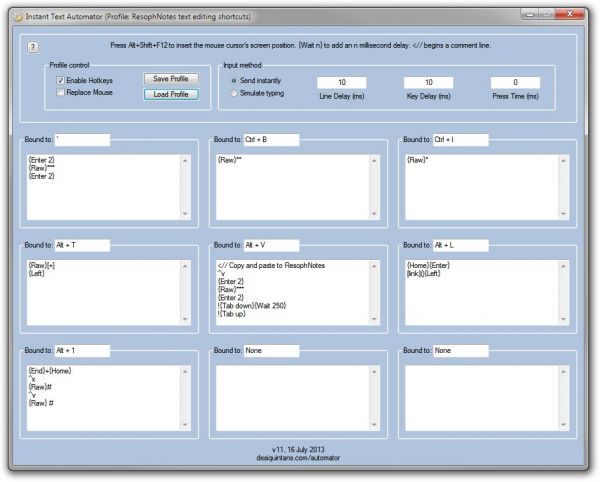Click the '{Left}' line in Alt + T box
600x482 pixels.
(36, 274)
